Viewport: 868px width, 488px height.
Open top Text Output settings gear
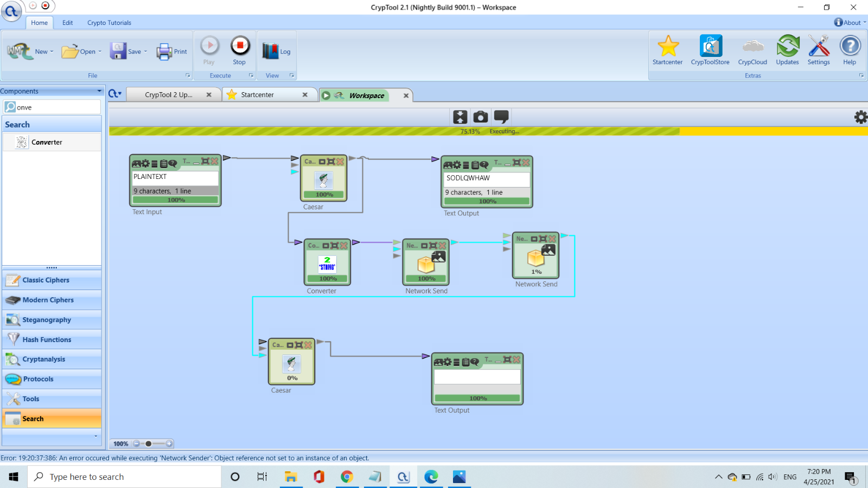point(457,165)
